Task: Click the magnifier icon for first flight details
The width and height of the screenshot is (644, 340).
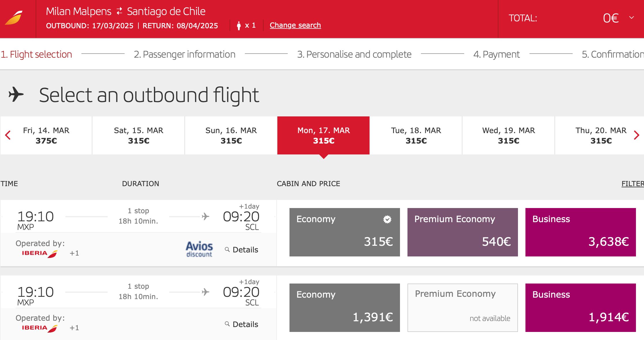Action: click(x=227, y=250)
